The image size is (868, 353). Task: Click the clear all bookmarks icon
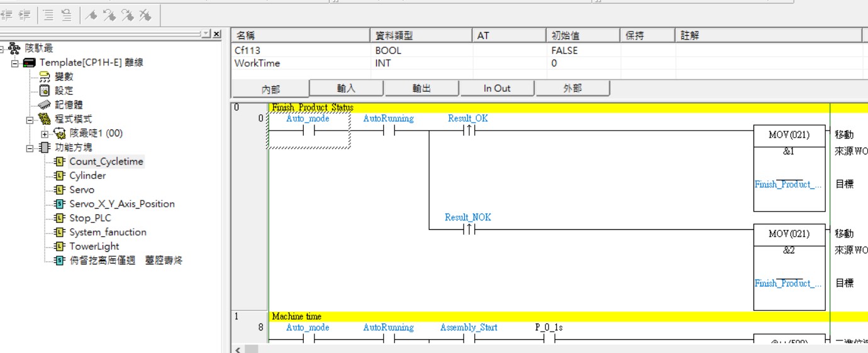tap(145, 16)
